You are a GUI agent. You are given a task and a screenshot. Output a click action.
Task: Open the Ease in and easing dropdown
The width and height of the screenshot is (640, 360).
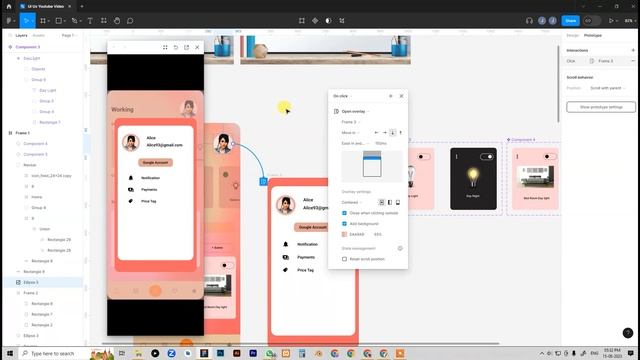pos(355,143)
